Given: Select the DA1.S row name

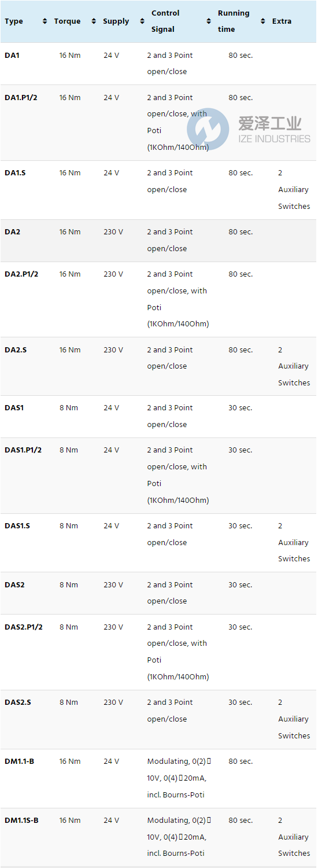Looking at the screenshot, I should (x=15, y=173).
